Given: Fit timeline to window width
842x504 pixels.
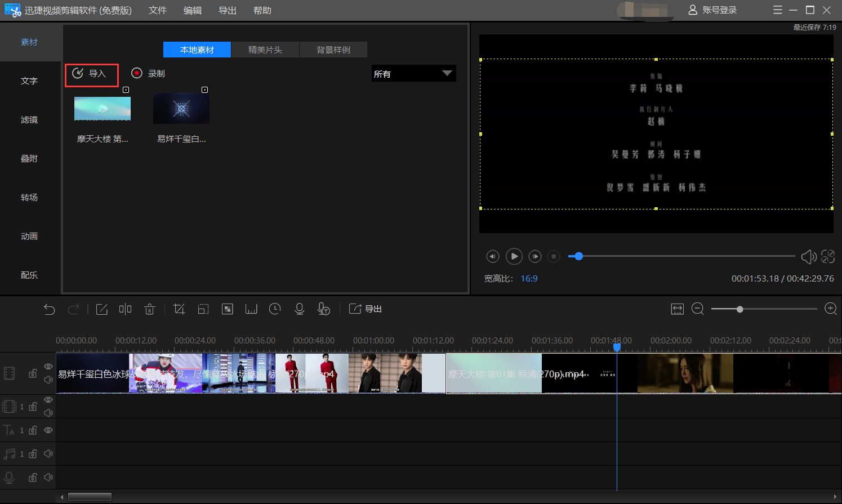Looking at the screenshot, I should pyautogui.click(x=677, y=309).
